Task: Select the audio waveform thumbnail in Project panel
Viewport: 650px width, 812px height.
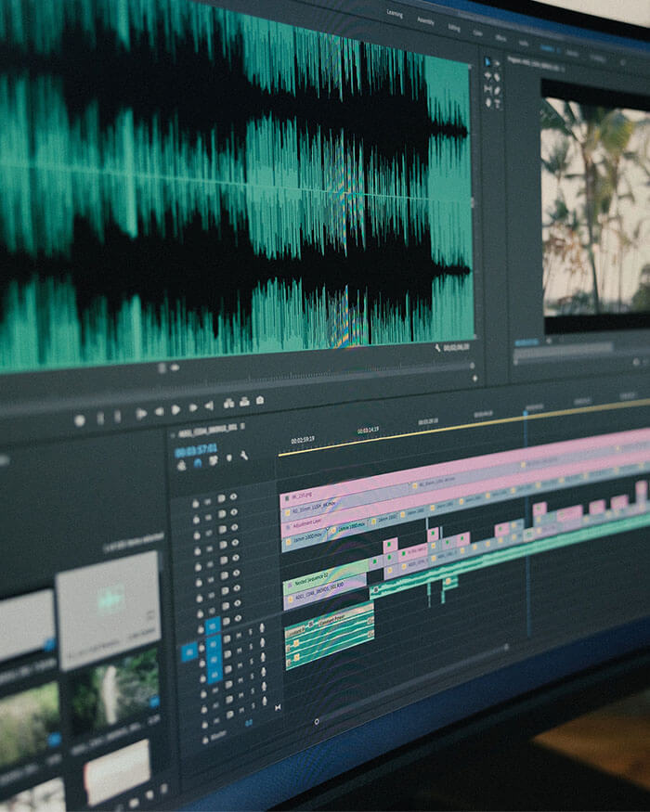Action: pos(108,608)
